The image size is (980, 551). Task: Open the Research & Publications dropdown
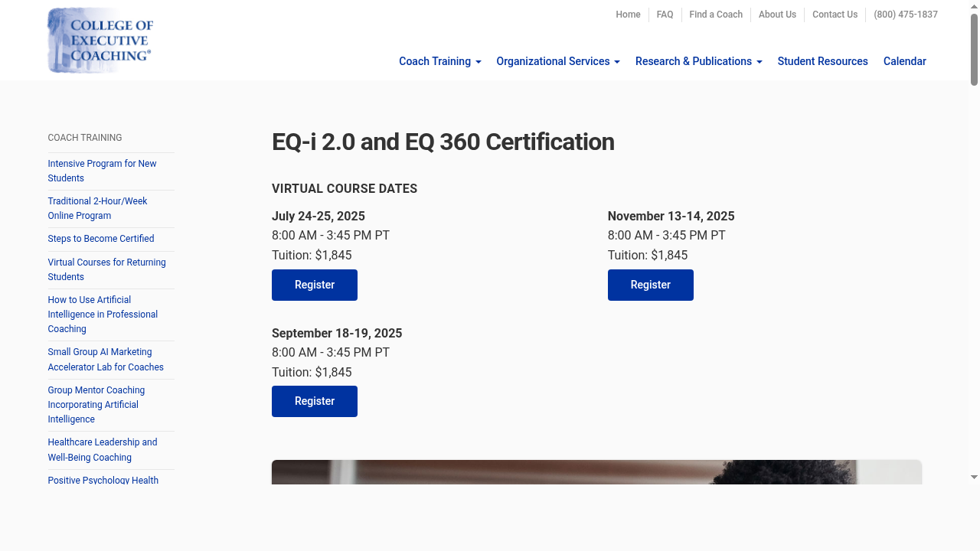point(699,61)
